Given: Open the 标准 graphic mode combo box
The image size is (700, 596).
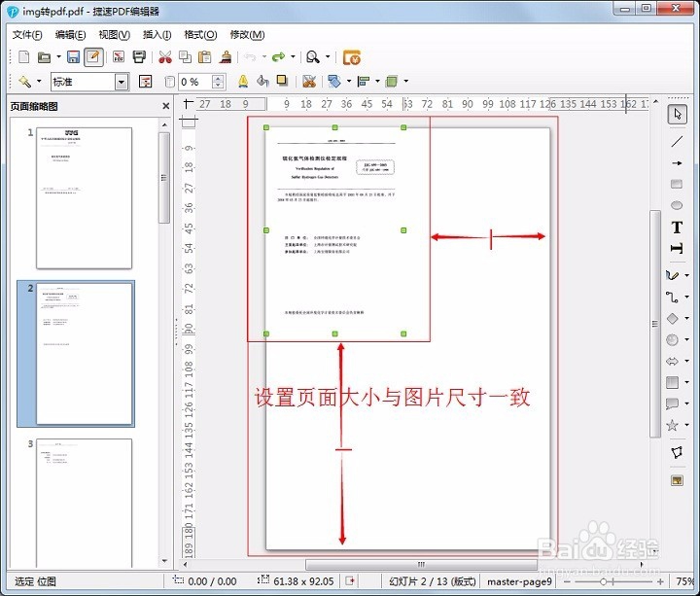Looking at the screenshot, I should pyautogui.click(x=89, y=82).
